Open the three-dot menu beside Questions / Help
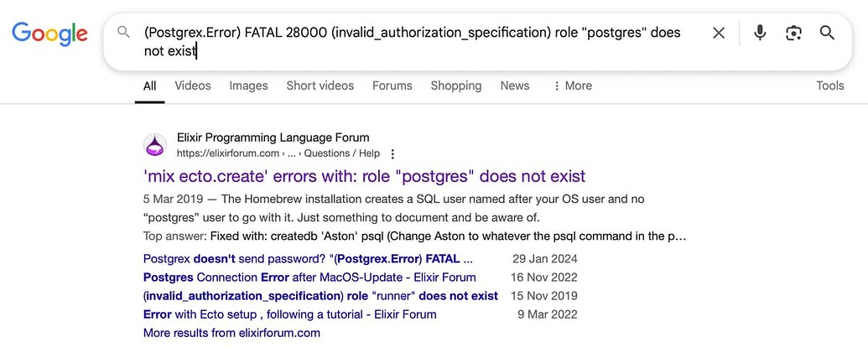This screenshot has height=363, width=868. 392,153
